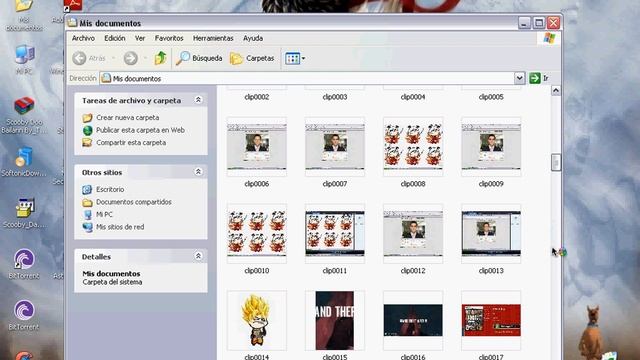Click Compartir esta carpeta link
This screenshot has width=640, height=360.
131,143
